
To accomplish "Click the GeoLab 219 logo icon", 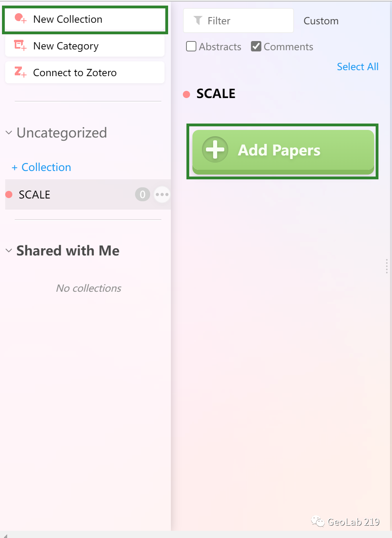I will [318, 522].
